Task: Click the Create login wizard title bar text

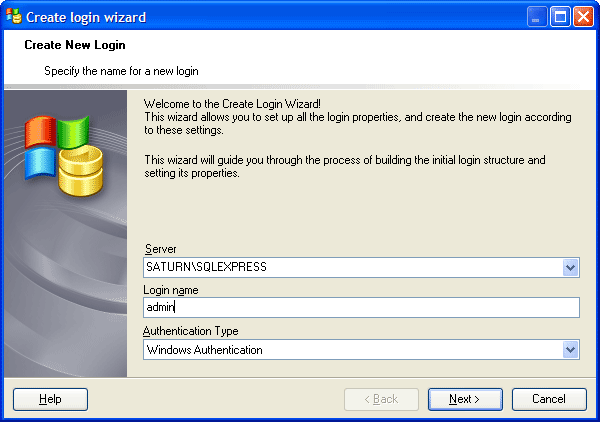Action: coord(85,17)
